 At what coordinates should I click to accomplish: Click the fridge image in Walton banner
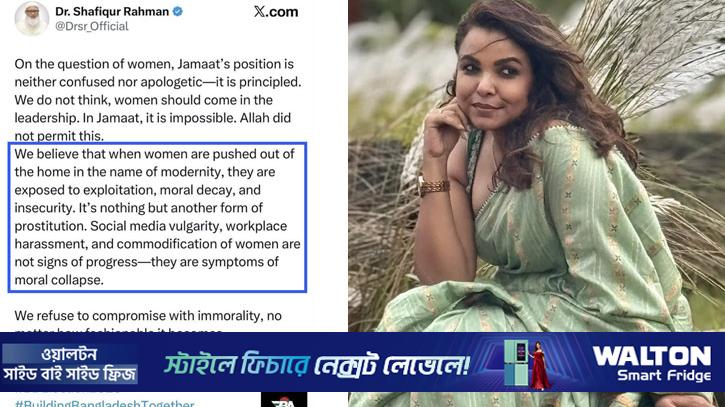pyautogui.click(x=516, y=363)
